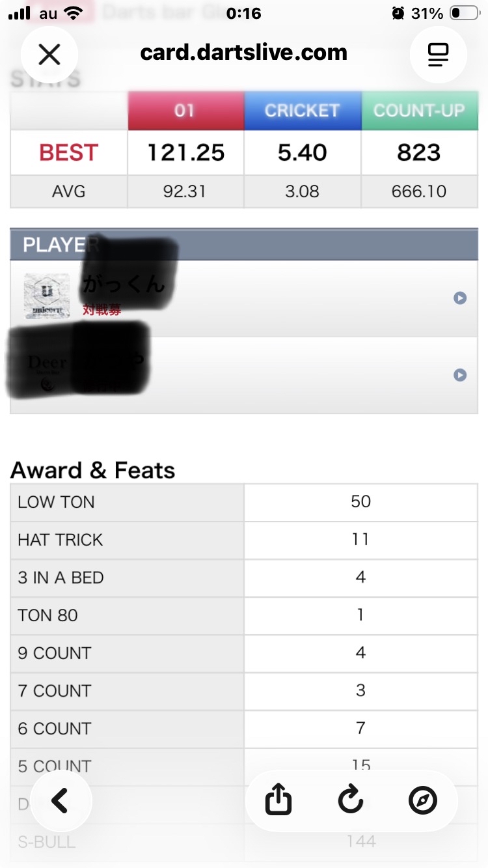Tap the PLAYER section header
The height and width of the screenshot is (868, 488).
pos(244,245)
